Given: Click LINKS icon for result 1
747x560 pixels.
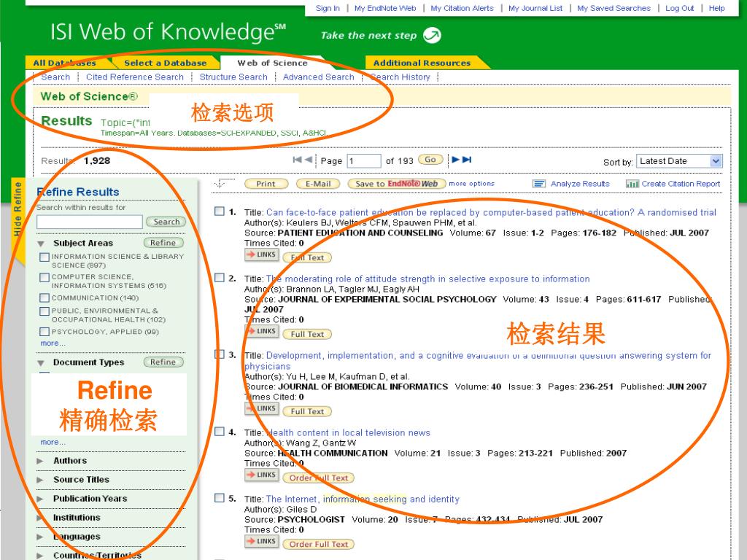Looking at the screenshot, I should click(262, 254).
